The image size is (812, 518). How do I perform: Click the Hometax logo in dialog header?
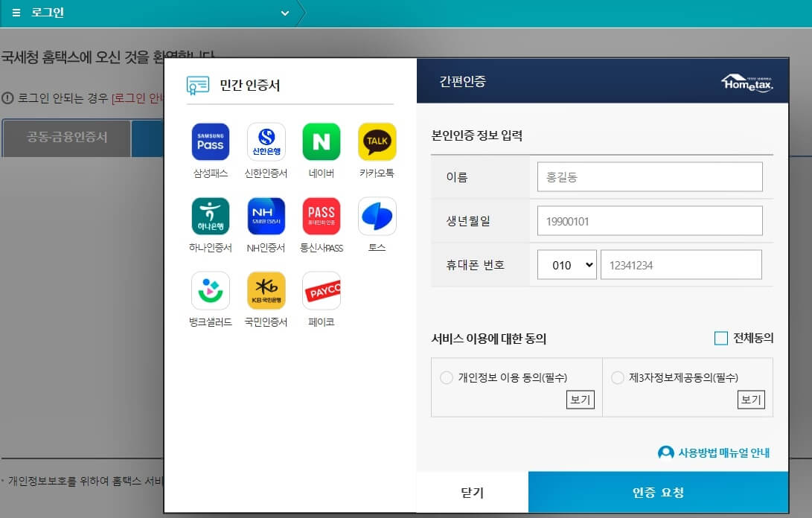coord(747,83)
